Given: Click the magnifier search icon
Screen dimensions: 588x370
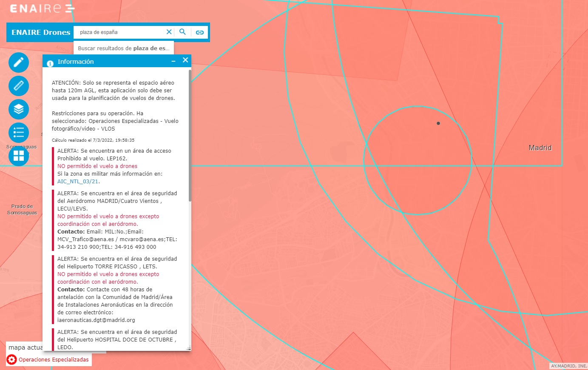Looking at the screenshot, I should pyautogui.click(x=183, y=32).
